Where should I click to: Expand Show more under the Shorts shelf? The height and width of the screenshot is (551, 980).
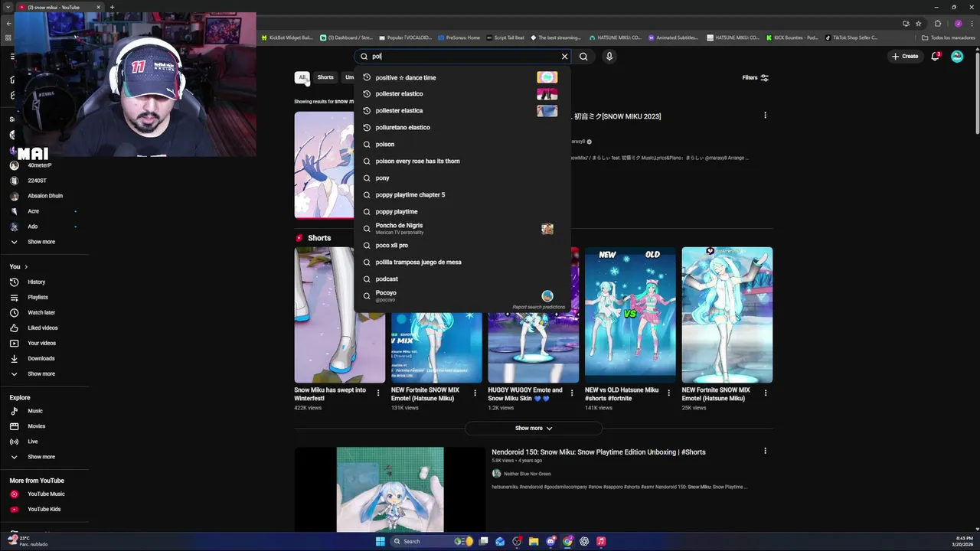[x=534, y=428]
